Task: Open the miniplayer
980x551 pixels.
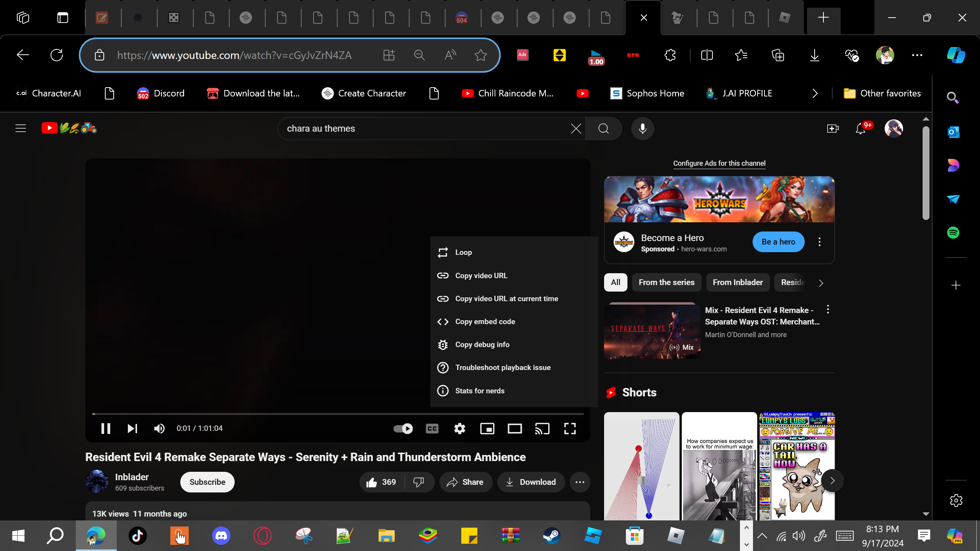Action: (487, 429)
